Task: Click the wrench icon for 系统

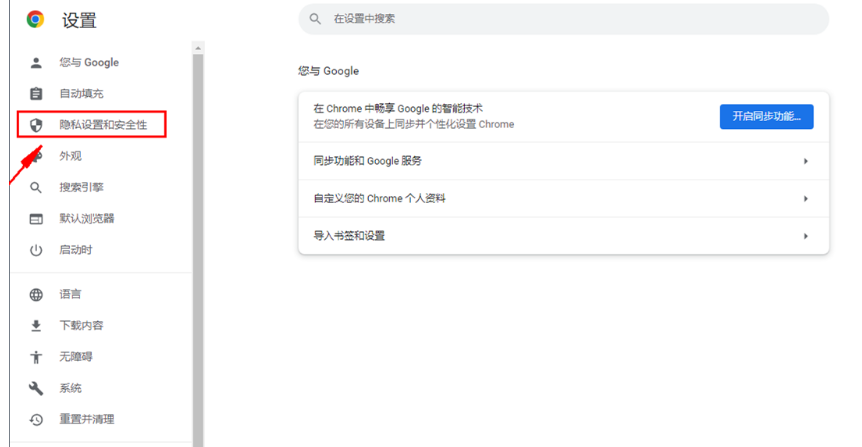Action: [x=36, y=388]
